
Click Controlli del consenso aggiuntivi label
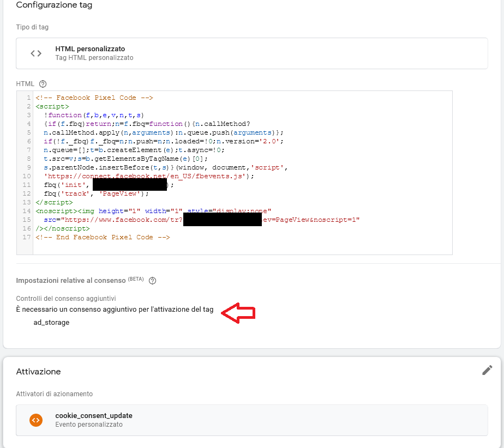click(x=66, y=299)
